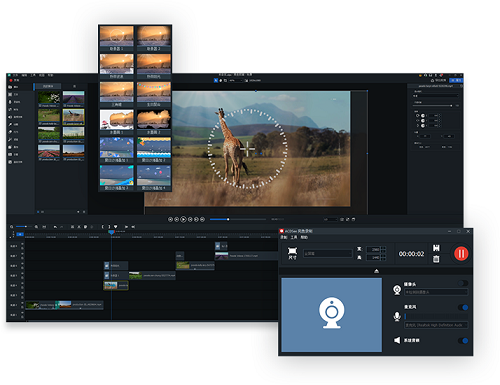Save recording using the film strip icon
The width and height of the screenshot is (500, 385).
pyautogui.click(x=436, y=248)
